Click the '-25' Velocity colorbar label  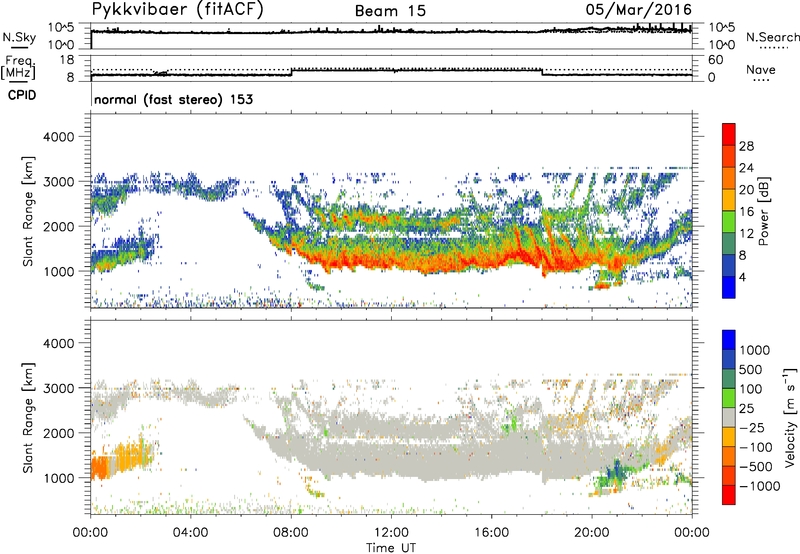(753, 427)
